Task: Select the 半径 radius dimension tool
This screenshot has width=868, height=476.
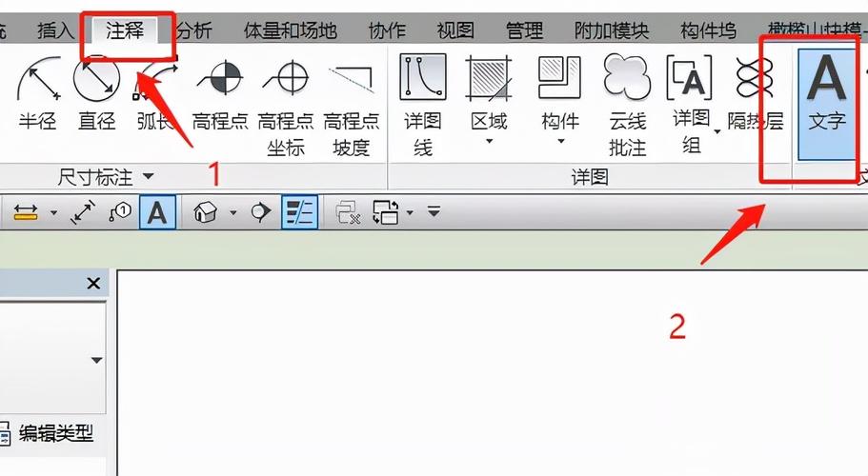Action: (38, 93)
